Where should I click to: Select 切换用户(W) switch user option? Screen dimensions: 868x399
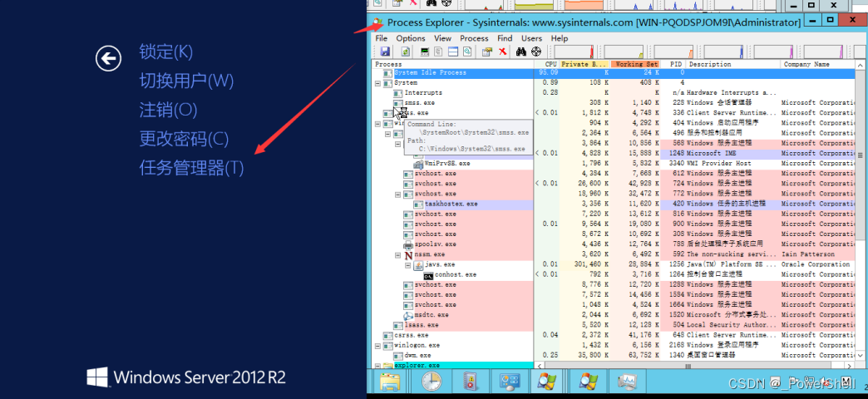(x=186, y=81)
